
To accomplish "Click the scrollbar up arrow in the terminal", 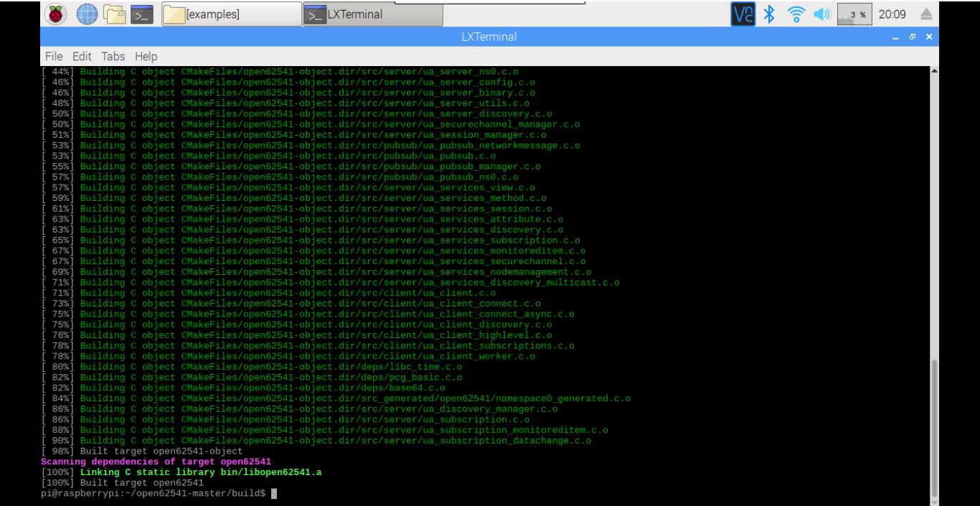I will tap(934, 70).
